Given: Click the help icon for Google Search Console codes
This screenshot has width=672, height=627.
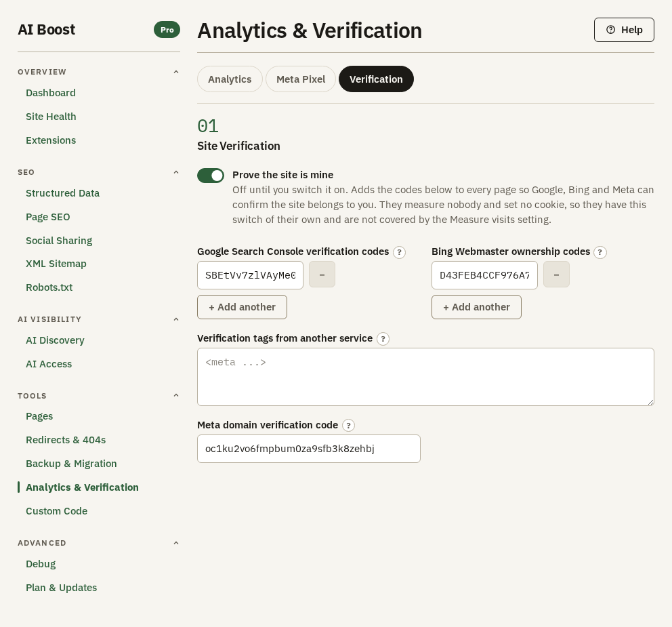Looking at the screenshot, I should [399, 252].
